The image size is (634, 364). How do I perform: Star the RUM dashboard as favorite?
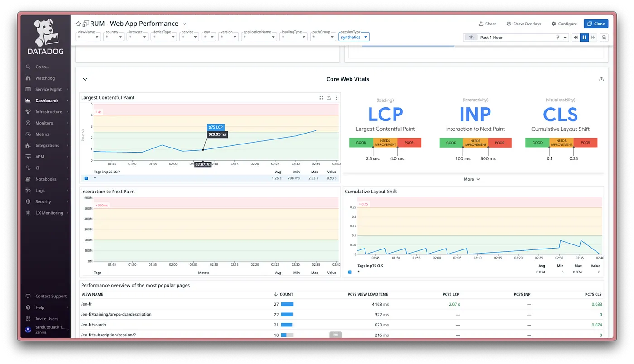[x=78, y=24]
